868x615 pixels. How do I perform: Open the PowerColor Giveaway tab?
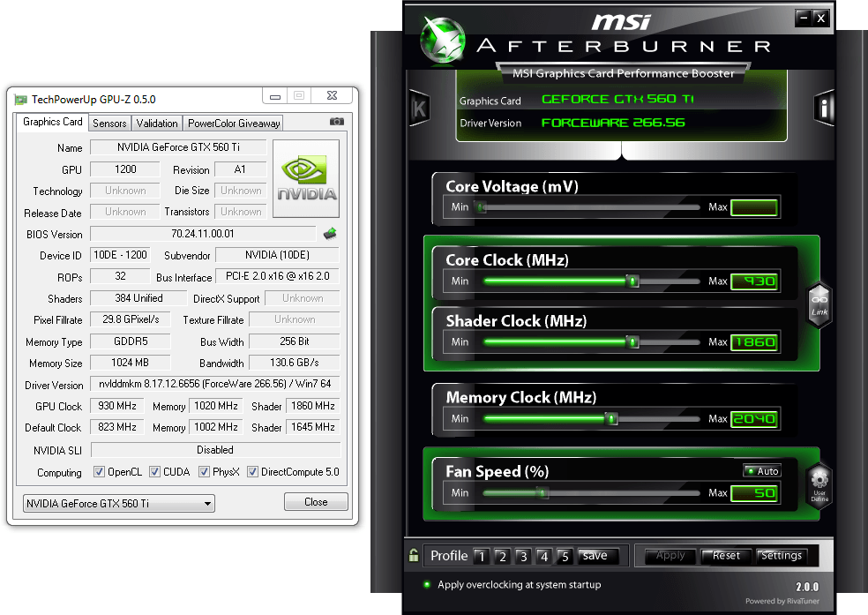pyautogui.click(x=234, y=124)
